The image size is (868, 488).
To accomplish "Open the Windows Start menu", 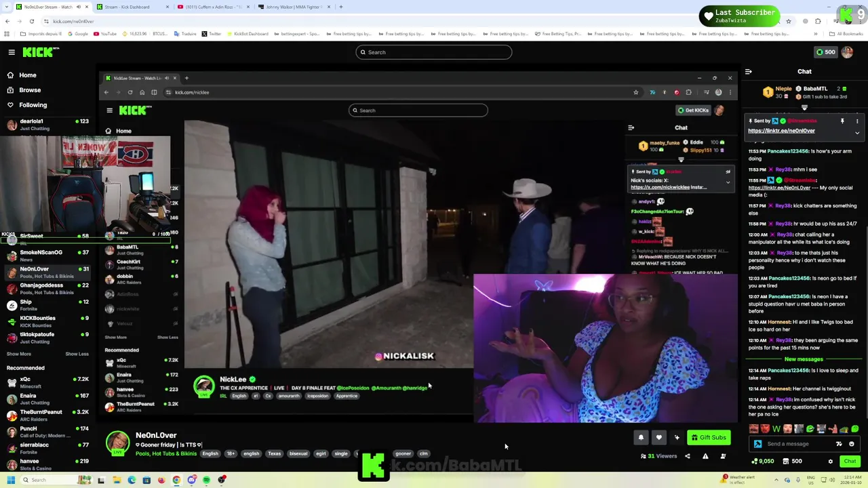I will pos(10,480).
